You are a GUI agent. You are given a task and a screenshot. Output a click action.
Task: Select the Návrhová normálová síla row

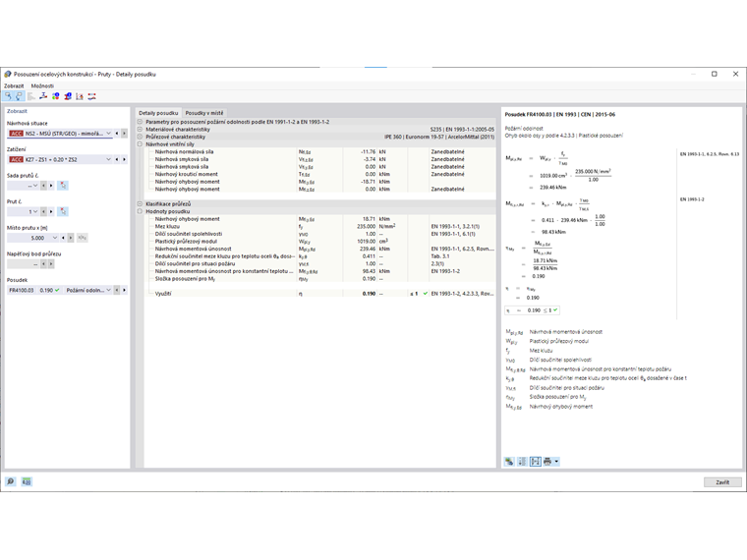pos(319,151)
